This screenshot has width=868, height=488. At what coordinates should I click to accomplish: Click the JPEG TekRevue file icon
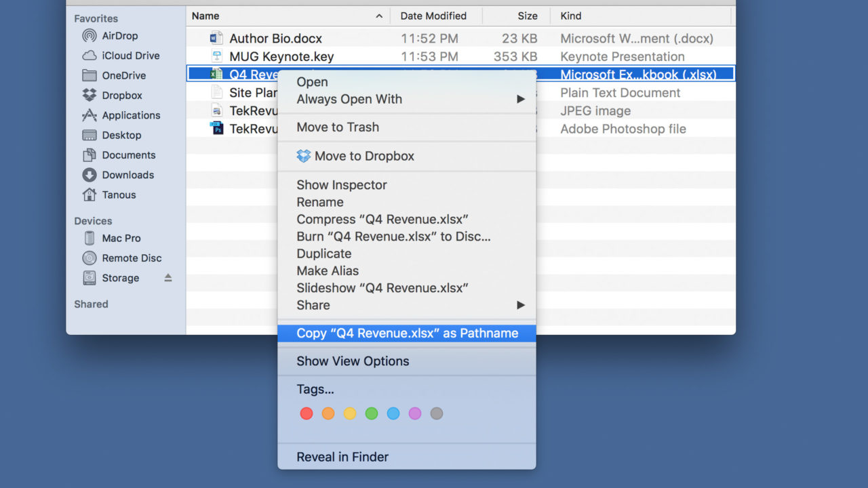click(x=216, y=110)
